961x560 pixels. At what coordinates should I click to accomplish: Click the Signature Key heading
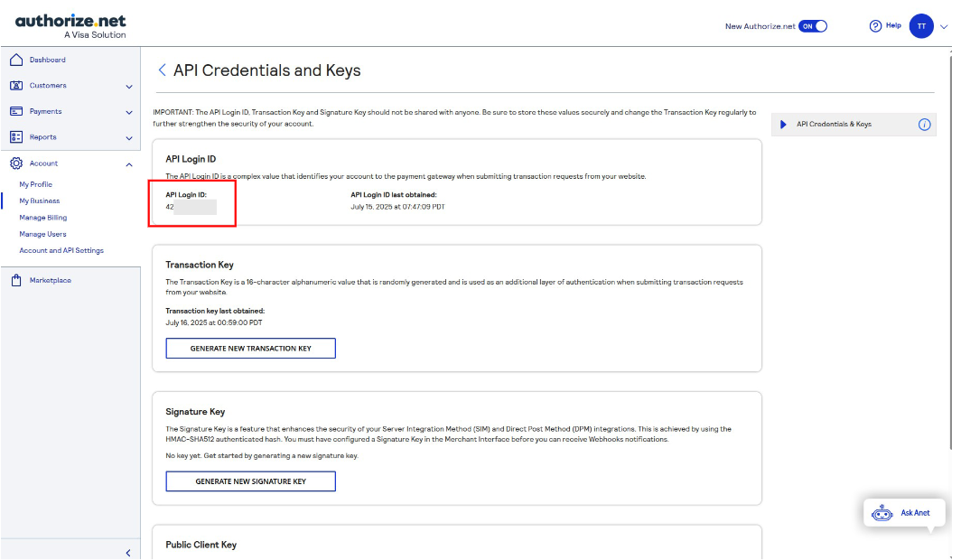[195, 411]
